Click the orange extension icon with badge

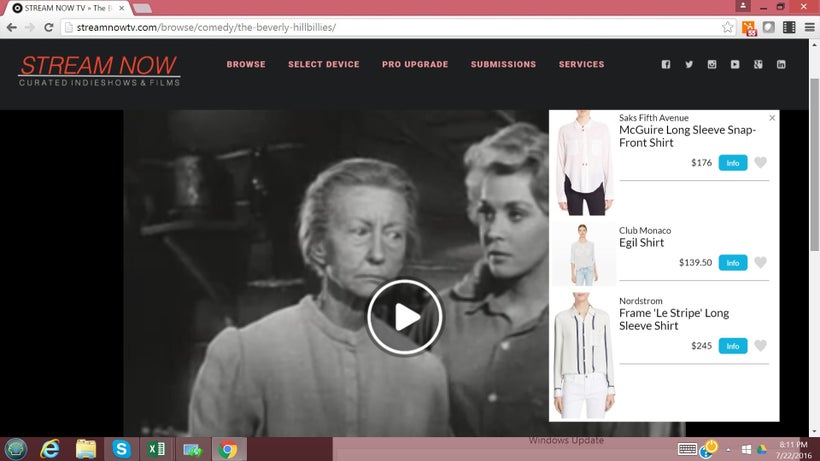tap(749, 28)
